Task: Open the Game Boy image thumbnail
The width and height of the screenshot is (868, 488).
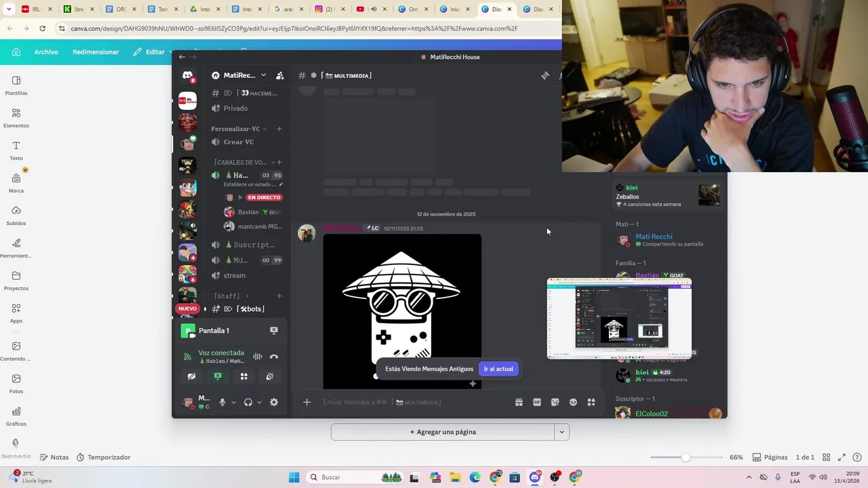Action: click(402, 311)
